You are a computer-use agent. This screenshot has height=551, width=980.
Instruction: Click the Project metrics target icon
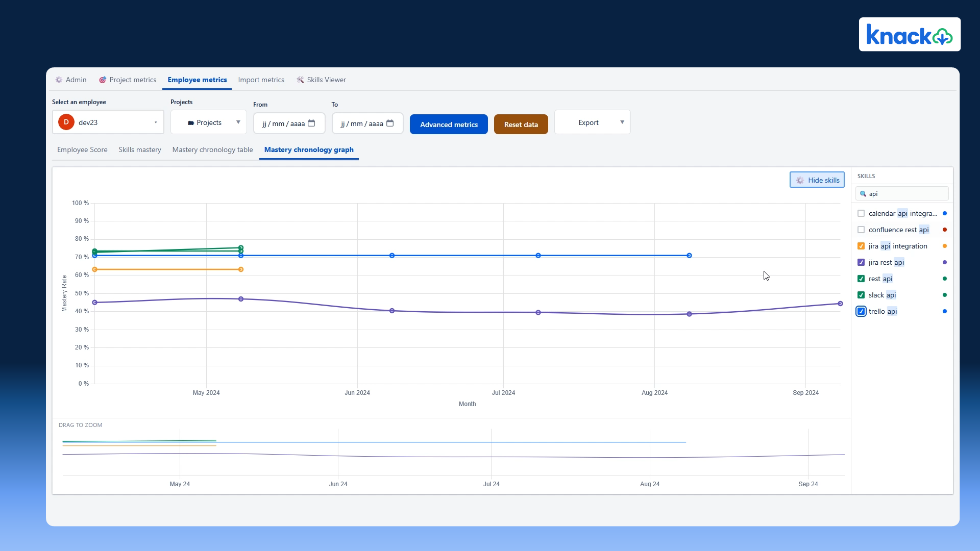(x=103, y=80)
